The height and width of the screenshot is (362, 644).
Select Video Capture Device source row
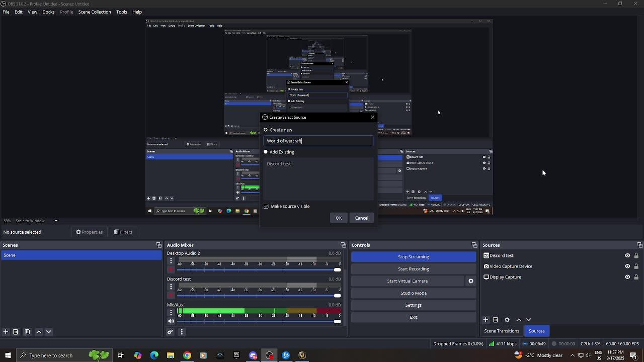click(x=562, y=266)
